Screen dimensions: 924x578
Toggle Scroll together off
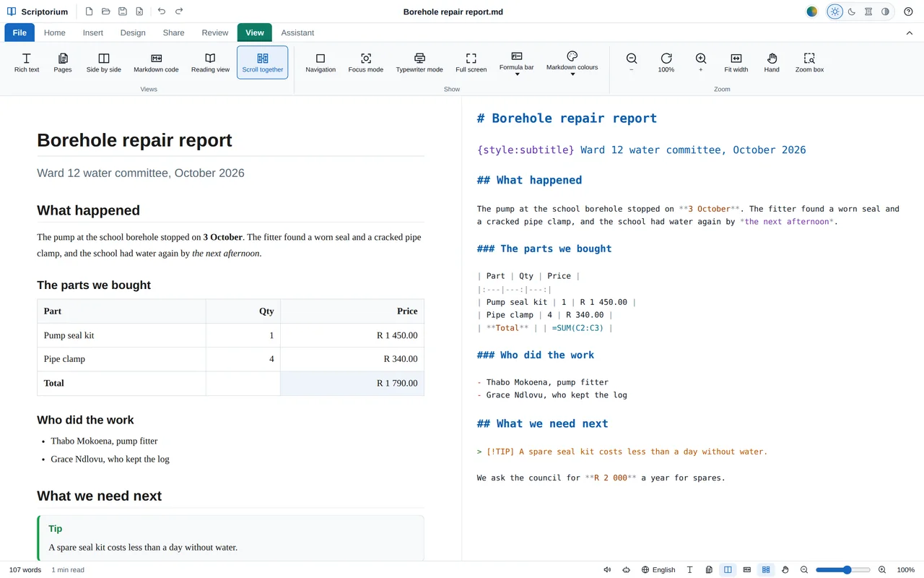pos(263,63)
